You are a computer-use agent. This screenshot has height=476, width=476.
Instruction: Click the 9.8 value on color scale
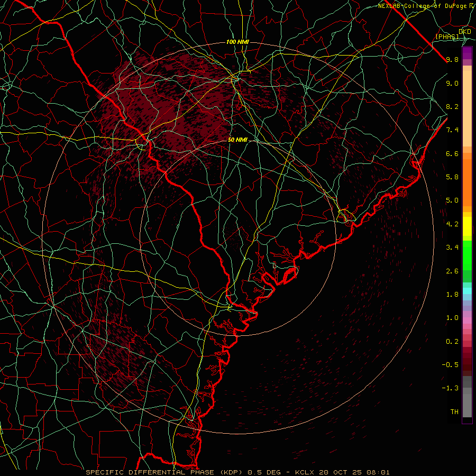pyautogui.click(x=452, y=59)
